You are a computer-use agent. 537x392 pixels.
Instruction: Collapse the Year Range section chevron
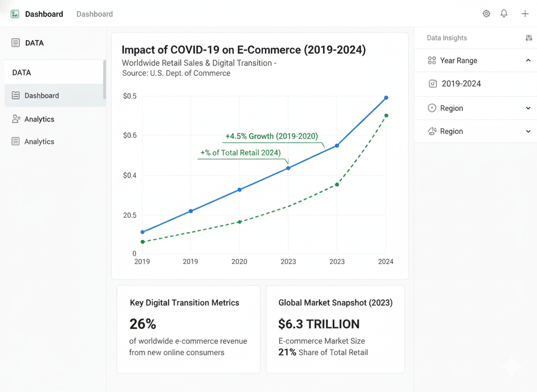click(528, 60)
